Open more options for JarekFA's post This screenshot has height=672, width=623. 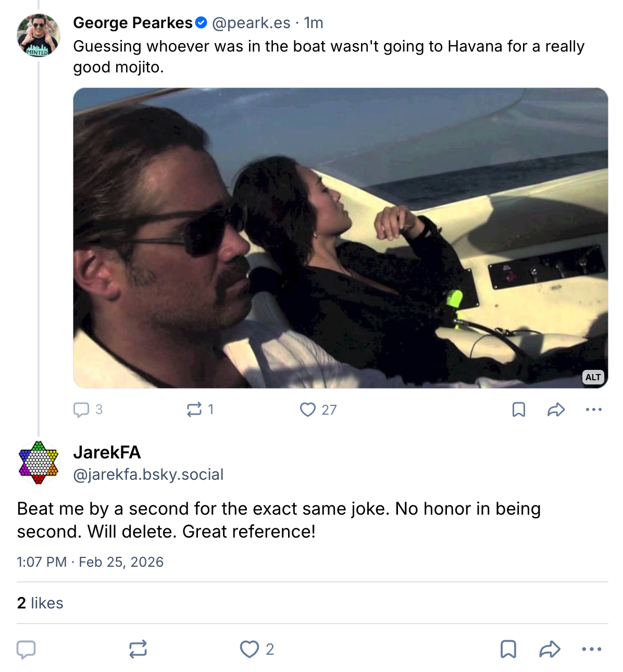[591, 649]
